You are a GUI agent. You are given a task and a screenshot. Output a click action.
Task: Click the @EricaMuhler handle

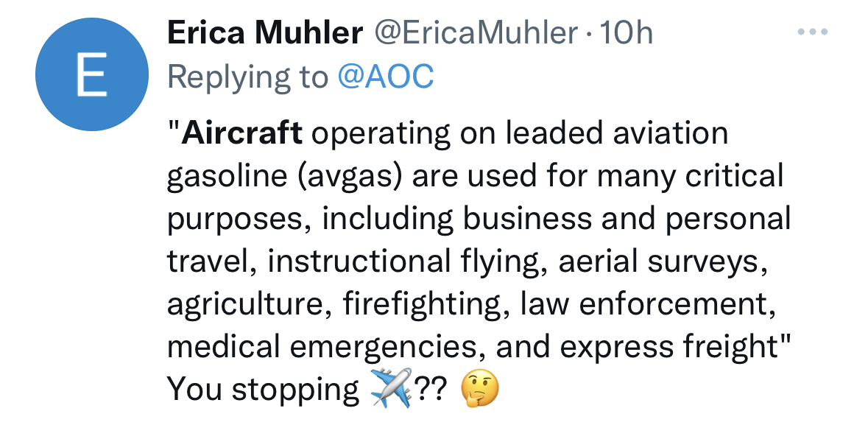(476, 32)
